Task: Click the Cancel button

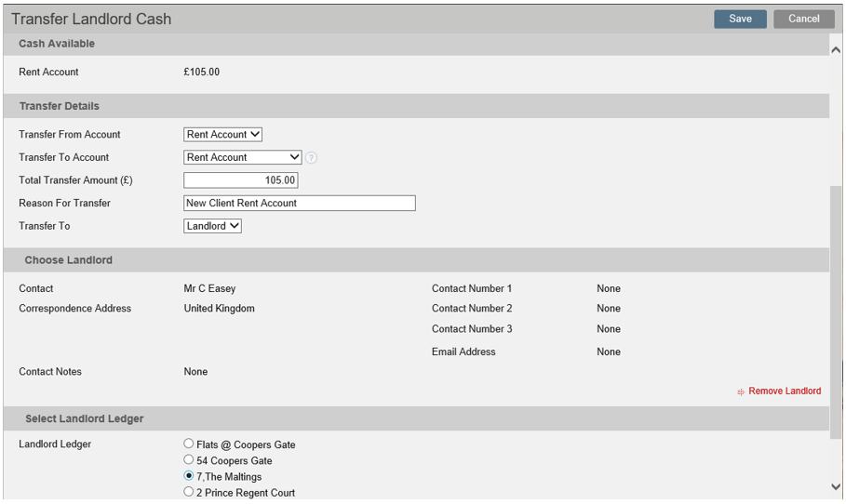Action: click(x=803, y=19)
